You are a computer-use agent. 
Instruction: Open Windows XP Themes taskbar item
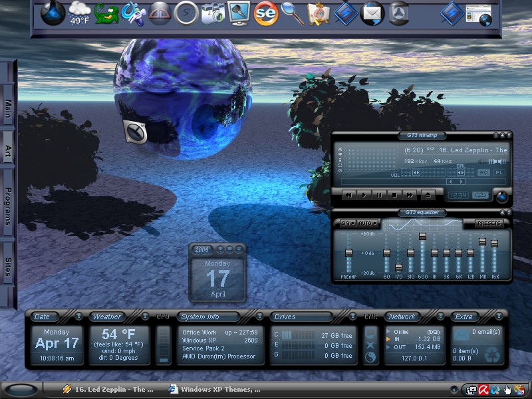pos(215,389)
